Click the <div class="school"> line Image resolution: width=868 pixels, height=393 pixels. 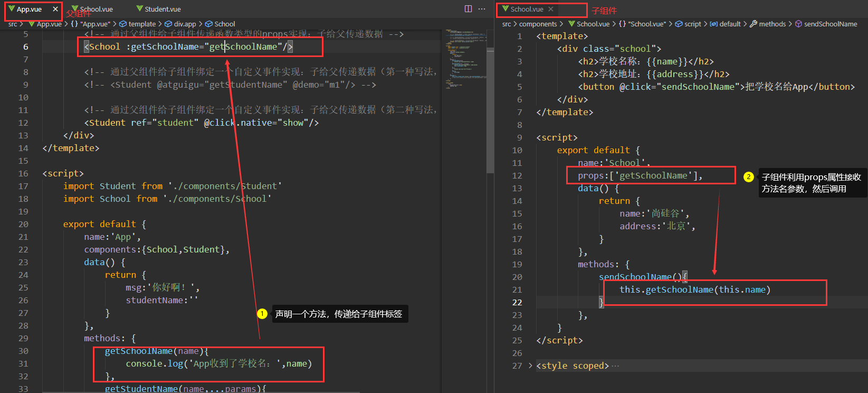(x=609, y=49)
